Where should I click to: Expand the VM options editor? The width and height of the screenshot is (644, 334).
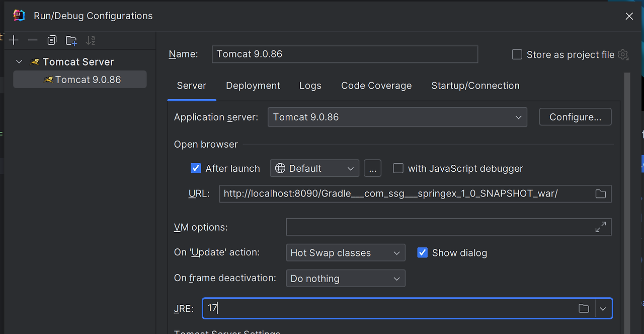pos(601,227)
